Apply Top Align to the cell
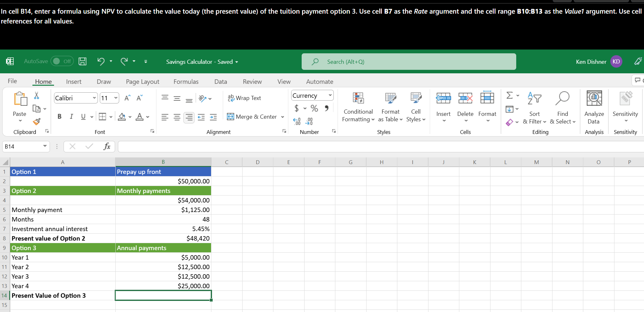This screenshot has width=644, height=312. pos(165,98)
